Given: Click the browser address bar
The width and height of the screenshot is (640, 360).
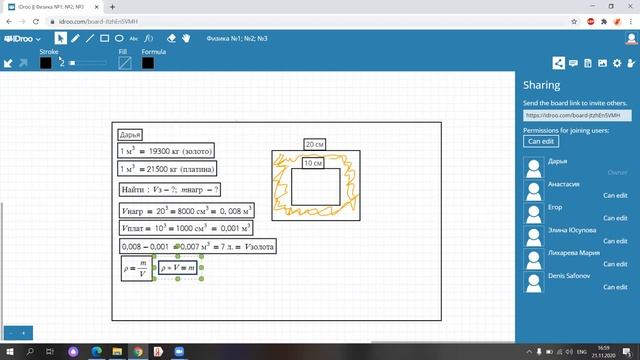Looking at the screenshot, I should point(306,22).
